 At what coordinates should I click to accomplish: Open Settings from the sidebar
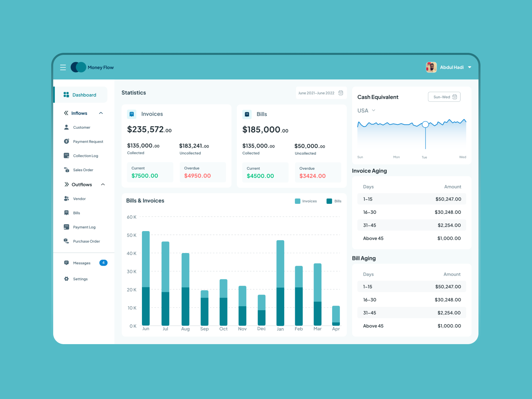click(80, 279)
